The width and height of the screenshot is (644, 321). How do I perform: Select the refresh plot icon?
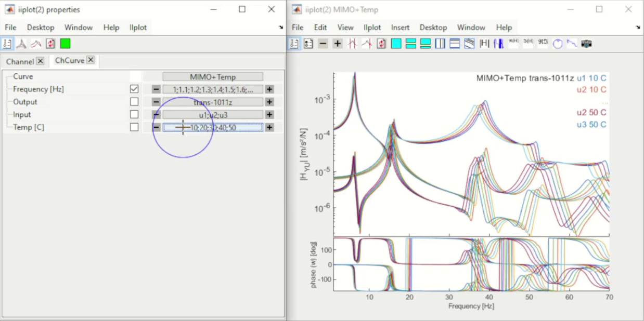pos(381,44)
